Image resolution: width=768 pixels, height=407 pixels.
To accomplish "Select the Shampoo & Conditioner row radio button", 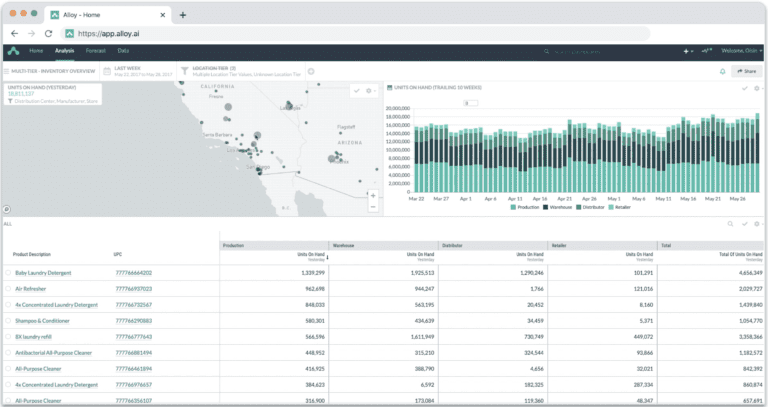I will [x=7, y=320].
